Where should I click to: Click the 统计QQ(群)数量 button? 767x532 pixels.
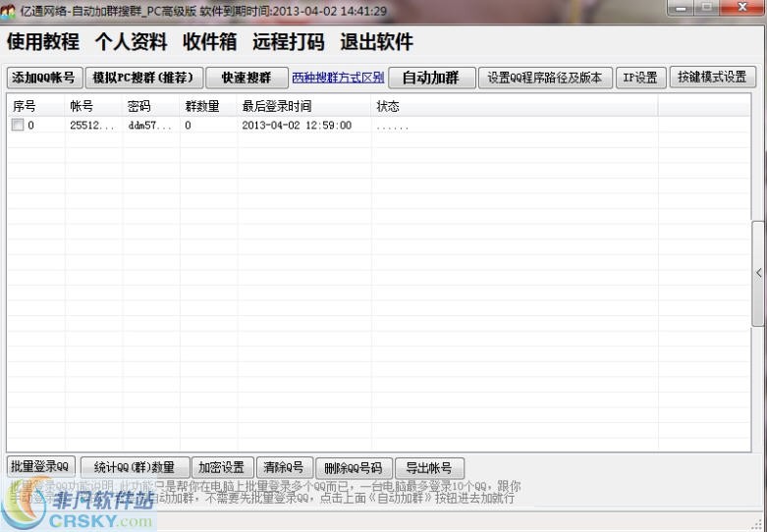tap(135, 467)
